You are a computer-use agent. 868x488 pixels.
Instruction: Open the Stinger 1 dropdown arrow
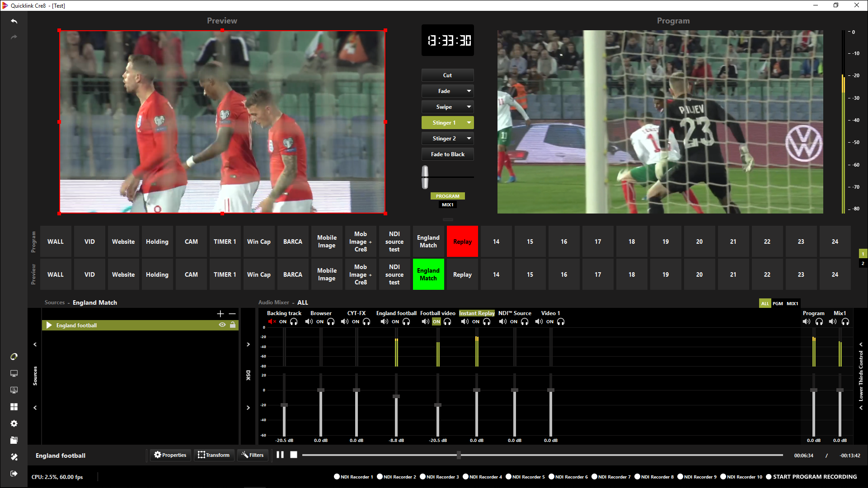click(x=469, y=123)
